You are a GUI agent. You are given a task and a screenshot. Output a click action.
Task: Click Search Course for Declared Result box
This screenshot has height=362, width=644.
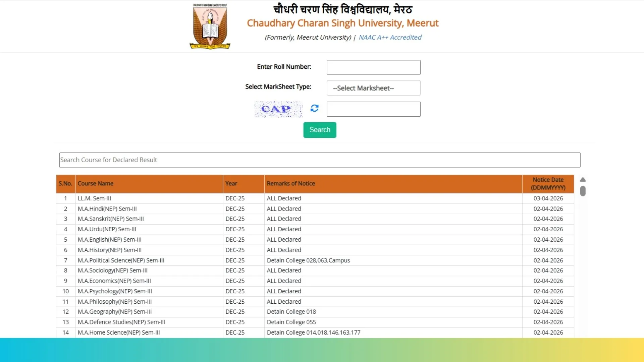(x=319, y=160)
